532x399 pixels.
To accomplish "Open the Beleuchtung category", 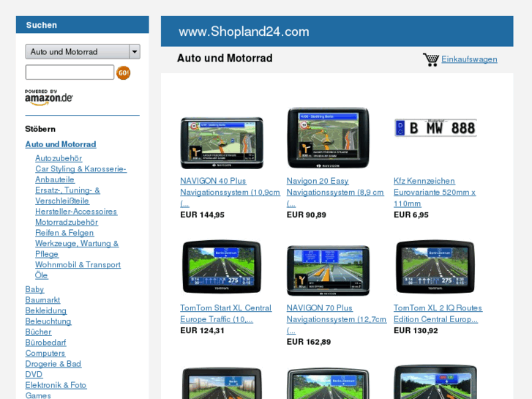I will pyautogui.click(x=48, y=321).
